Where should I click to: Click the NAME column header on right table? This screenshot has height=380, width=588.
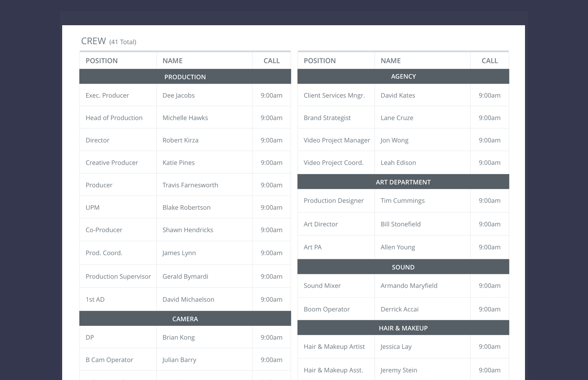point(390,61)
